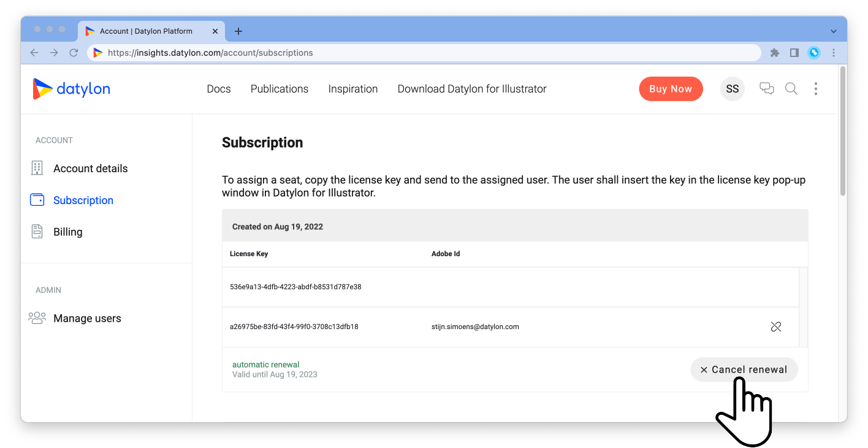868x448 pixels.
Task: Open a new browser tab
Action: 238,31
